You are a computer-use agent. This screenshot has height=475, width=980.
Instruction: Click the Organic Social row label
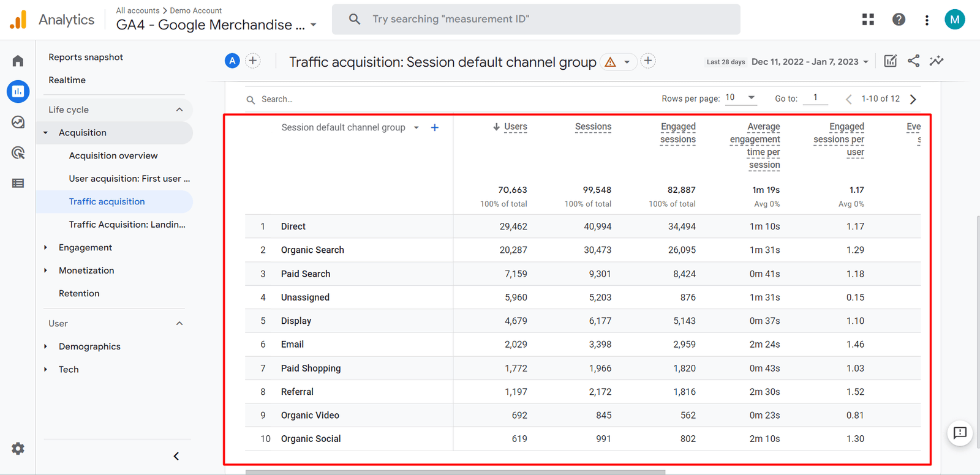pos(311,439)
